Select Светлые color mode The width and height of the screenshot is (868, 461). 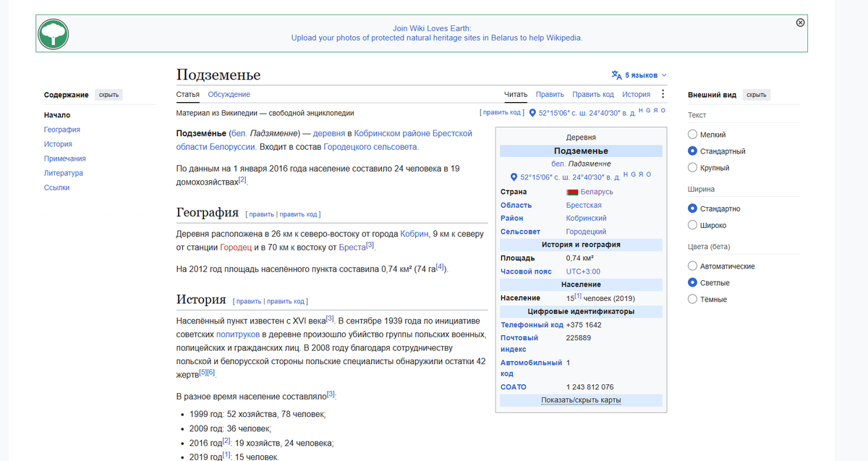coord(692,283)
